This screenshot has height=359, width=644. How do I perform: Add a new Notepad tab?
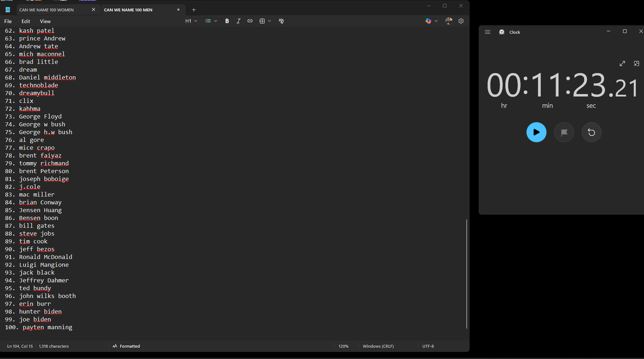tap(194, 10)
